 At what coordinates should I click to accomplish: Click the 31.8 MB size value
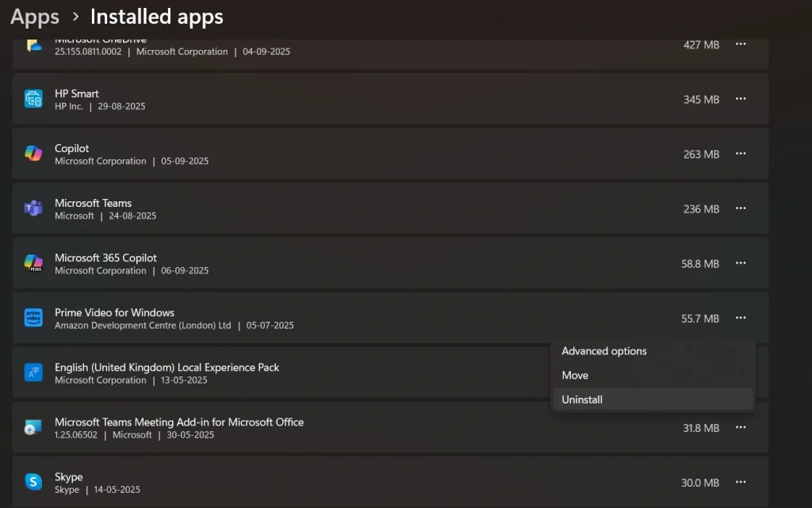click(701, 428)
